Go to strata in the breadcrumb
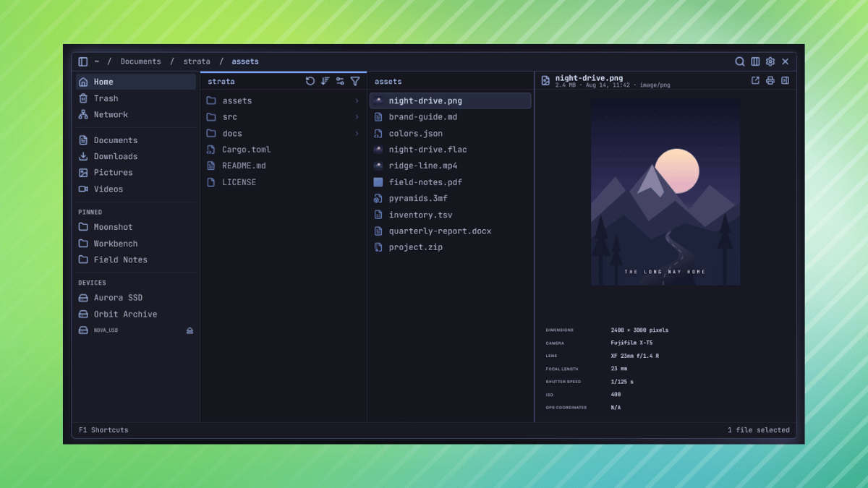868x488 pixels. tap(197, 61)
